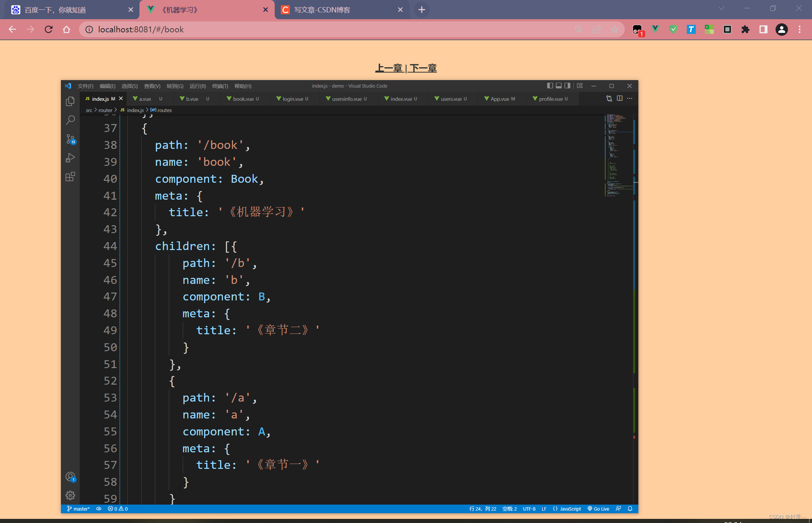Viewport: 812px width, 523px height.
Task: Open the VS Code Explorer icon
Action: 70,102
